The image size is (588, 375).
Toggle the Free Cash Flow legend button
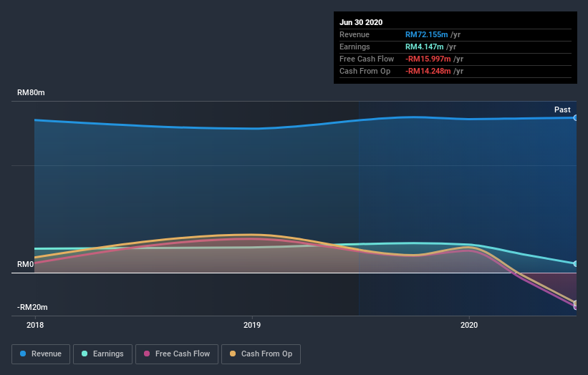pos(177,354)
